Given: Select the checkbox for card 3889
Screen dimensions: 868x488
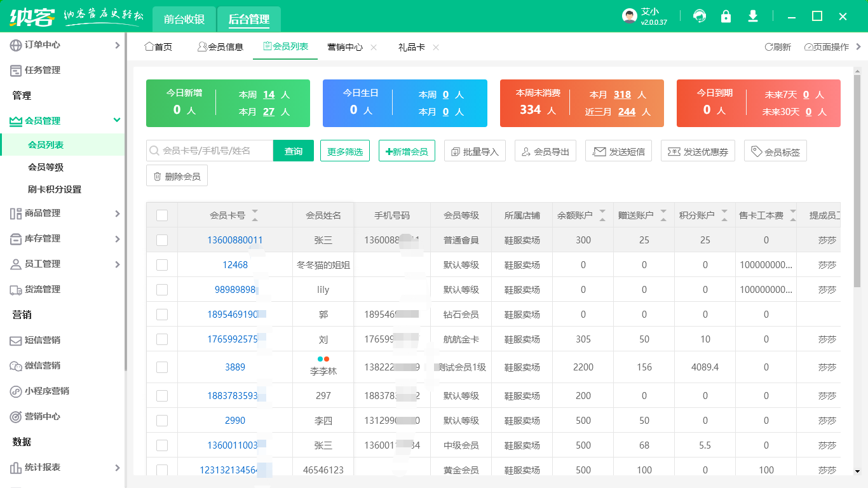Looking at the screenshot, I should click(x=162, y=367).
